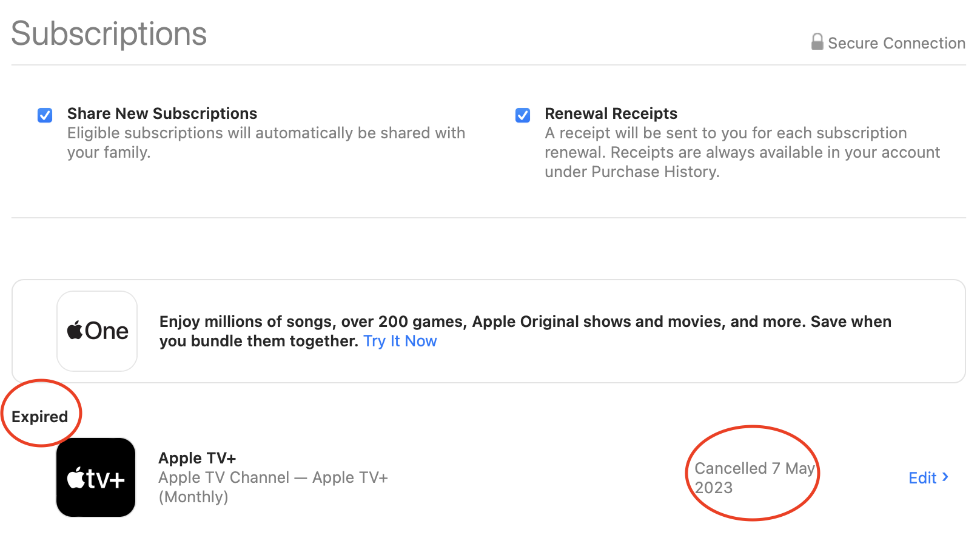Click the Cancelled 7 May 2023 status
Screen dimensions: 980x535
tap(754, 477)
